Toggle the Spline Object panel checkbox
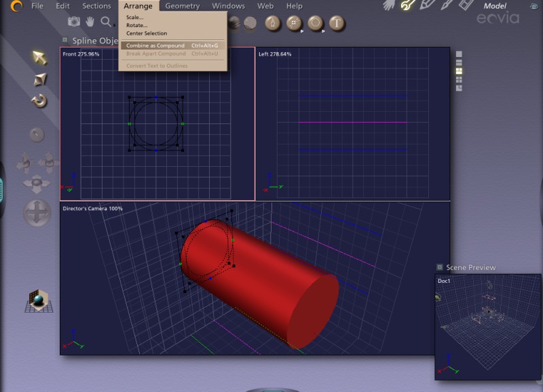The width and height of the screenshot is (543, 392). pos(65,40)
